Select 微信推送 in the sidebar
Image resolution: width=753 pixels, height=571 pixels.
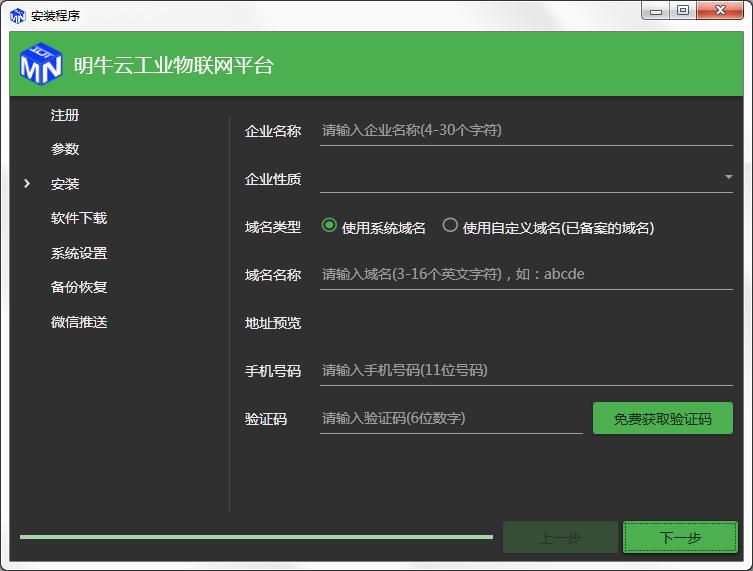pyautogui.click(x=79, y=322)
